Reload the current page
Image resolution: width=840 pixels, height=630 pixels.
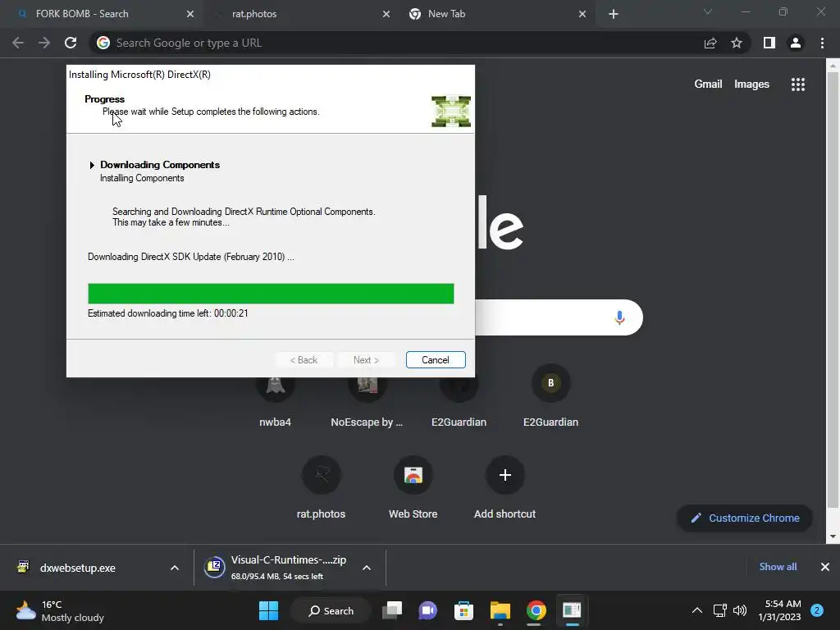click(x=71, y=43)
